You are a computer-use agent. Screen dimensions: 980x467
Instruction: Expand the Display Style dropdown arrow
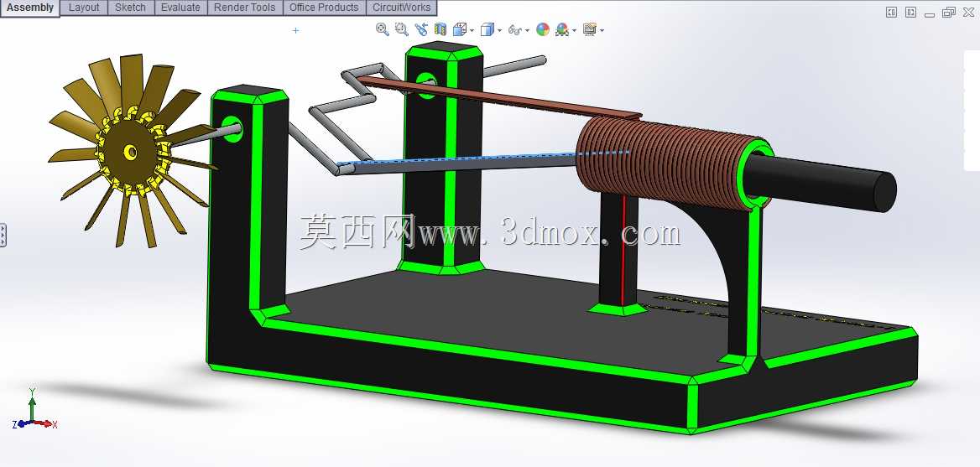click(499, 30)
